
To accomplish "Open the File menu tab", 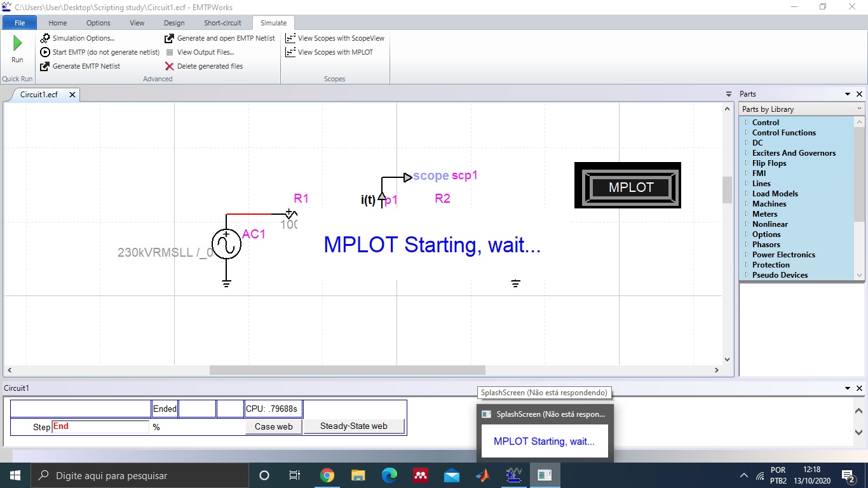I will (20, 23).
